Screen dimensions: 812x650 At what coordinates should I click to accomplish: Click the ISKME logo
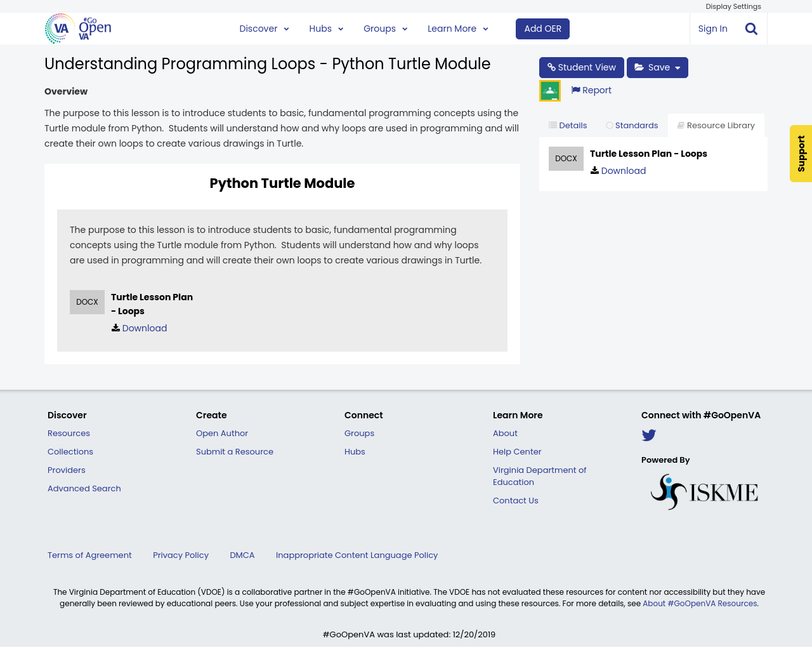tap(704, 492)
